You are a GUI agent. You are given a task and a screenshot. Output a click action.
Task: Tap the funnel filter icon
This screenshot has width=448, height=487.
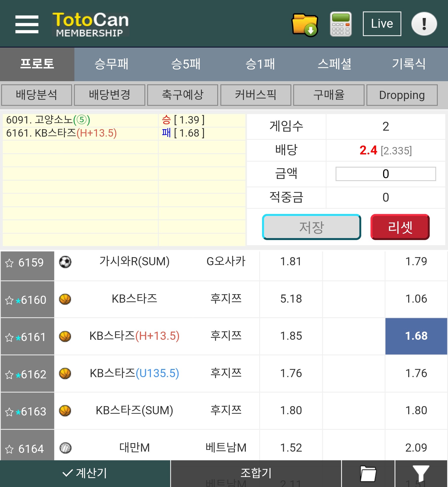[x=421, y=474]
